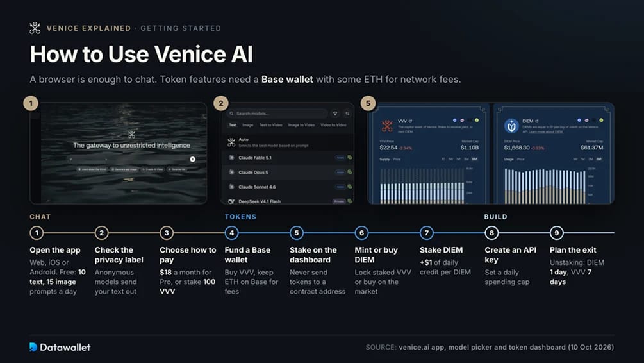Click the pink circular icon in VVV card
This screenshot has height=363, width=644.
click(462, 121)
